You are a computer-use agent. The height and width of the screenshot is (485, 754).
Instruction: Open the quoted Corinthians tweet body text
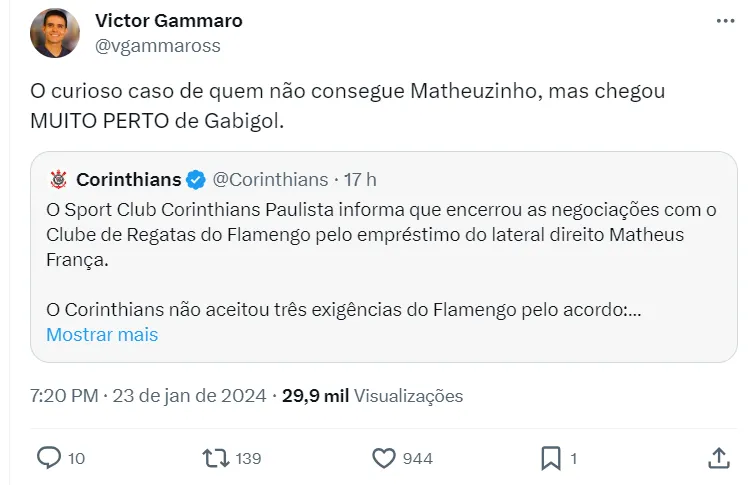pyautogui.click(x=380, y=235)
